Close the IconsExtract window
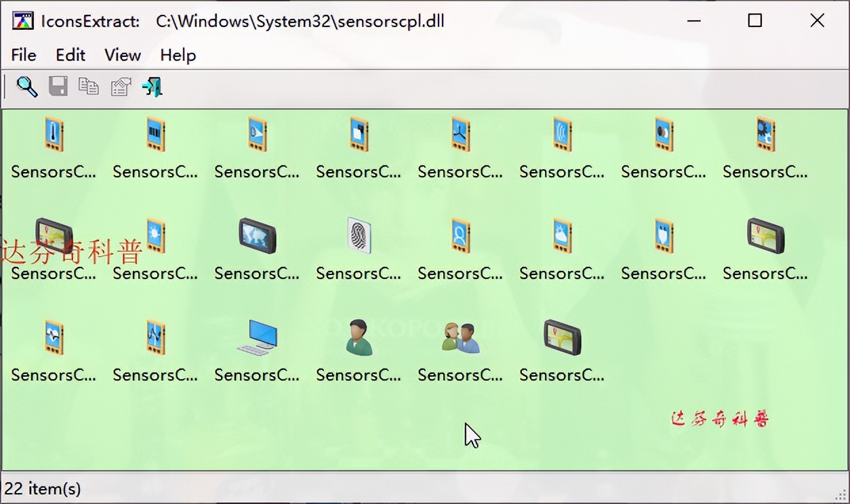 coord(817,21)
